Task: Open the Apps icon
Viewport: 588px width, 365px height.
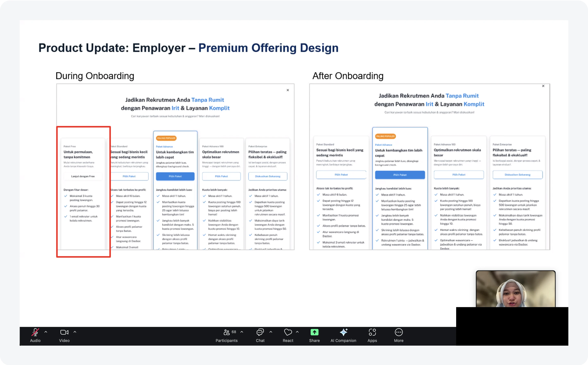Action: [x=372, y=332]
